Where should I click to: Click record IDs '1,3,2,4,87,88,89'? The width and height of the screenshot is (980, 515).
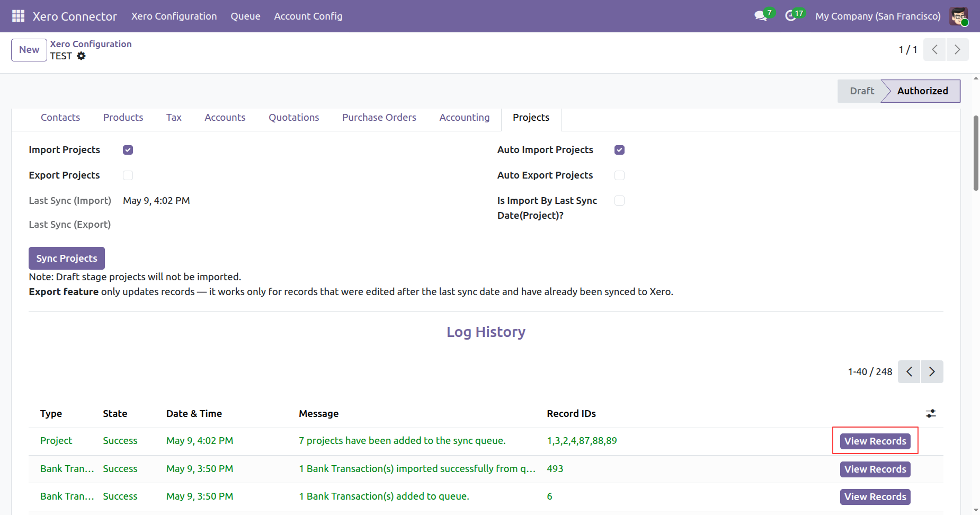tap(582, 441)
